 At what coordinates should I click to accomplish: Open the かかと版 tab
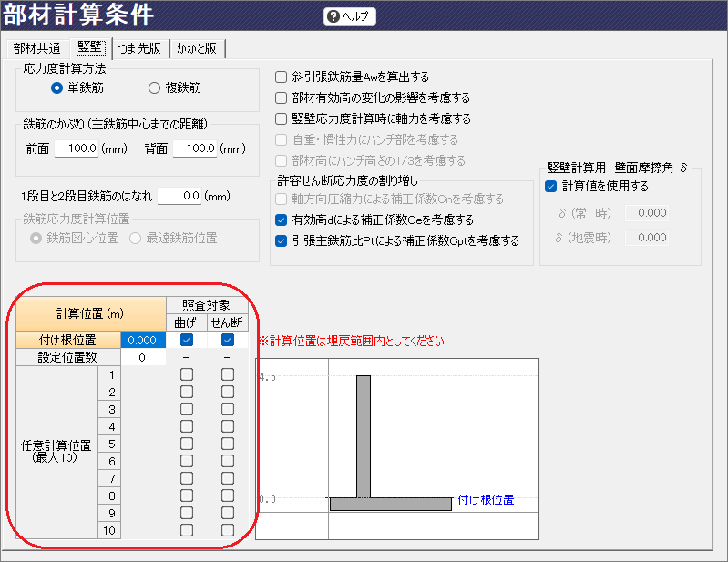pos(196,48)
